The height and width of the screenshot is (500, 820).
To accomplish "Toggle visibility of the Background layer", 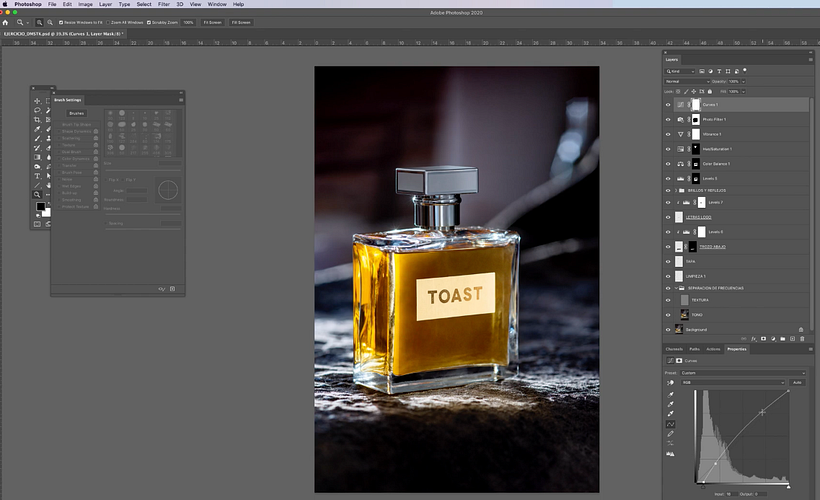I will pos(668,329).
